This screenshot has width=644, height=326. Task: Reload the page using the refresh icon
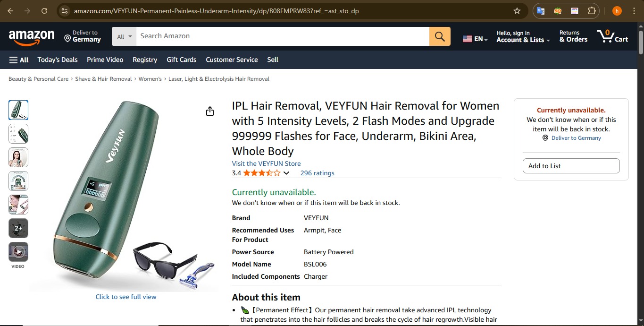(x=44, y=11)
